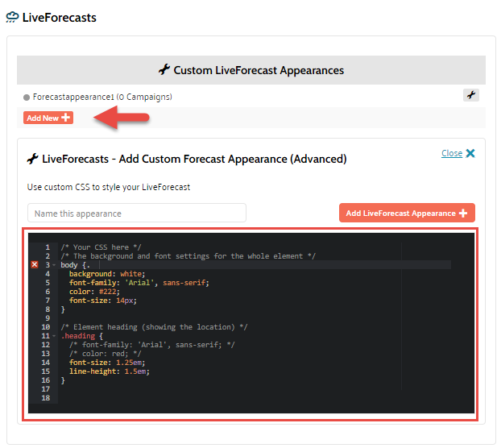Click the LiveForecasts cloud logo icon
This screenshot has width=497, height=448.
[12, 16]
